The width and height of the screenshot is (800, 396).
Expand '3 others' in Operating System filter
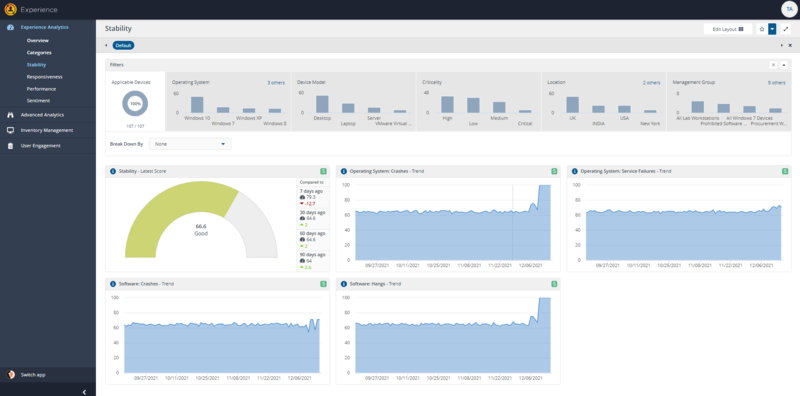click(276, 83)
